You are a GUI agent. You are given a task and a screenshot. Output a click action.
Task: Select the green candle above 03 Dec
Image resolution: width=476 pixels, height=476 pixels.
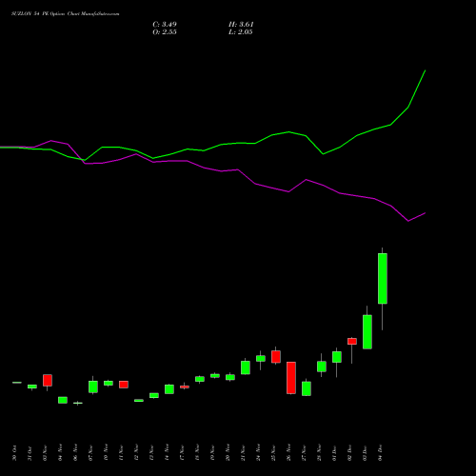tap(367, 332)
